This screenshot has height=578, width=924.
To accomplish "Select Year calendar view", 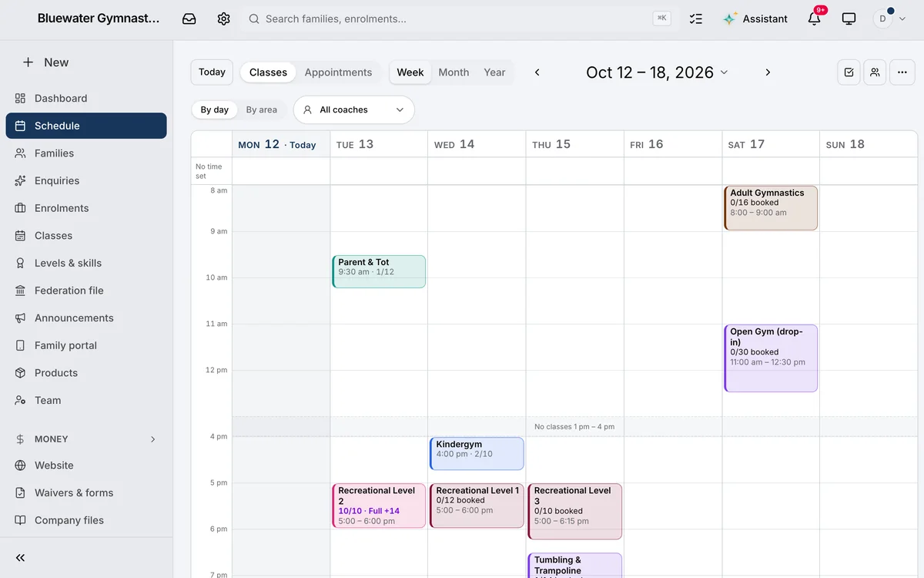I will click(x=494, y=72).
